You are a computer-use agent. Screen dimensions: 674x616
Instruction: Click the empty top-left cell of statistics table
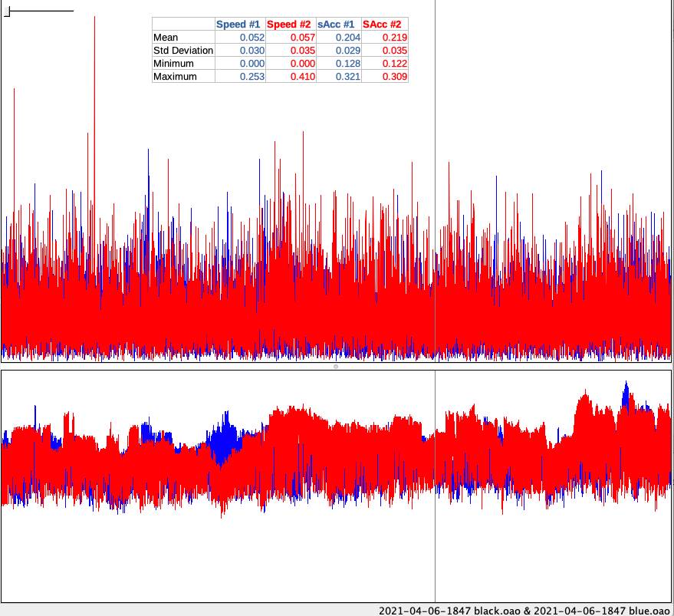click(x=183, y=25)
